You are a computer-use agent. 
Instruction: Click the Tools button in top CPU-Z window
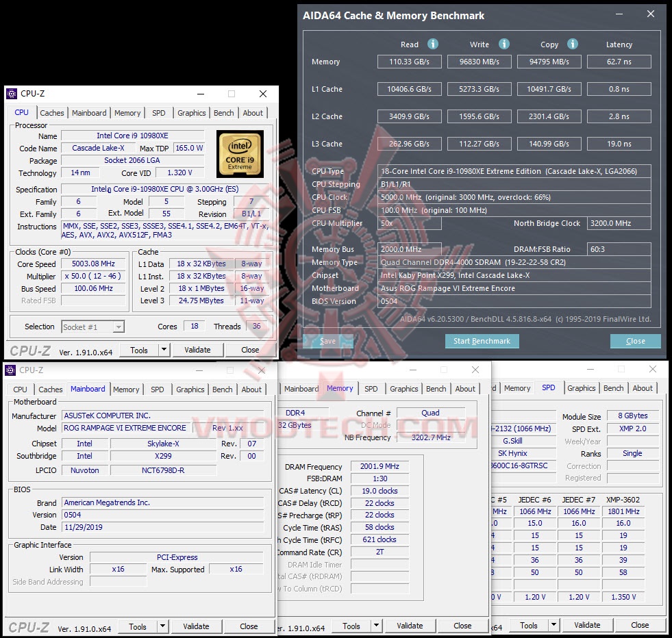coord(139,350)
